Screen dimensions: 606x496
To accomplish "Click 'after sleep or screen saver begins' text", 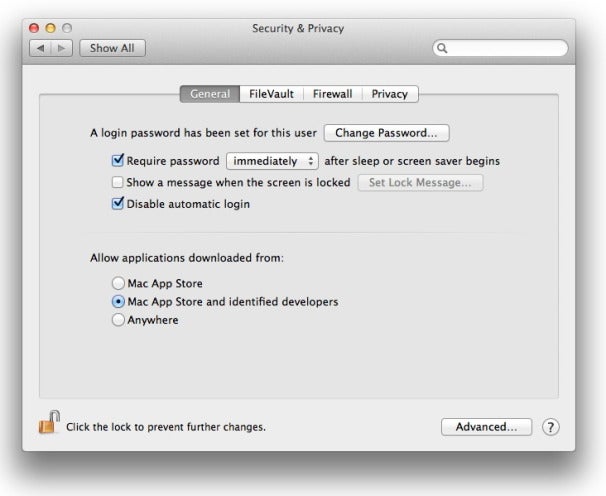I will (x=412, y=161).
